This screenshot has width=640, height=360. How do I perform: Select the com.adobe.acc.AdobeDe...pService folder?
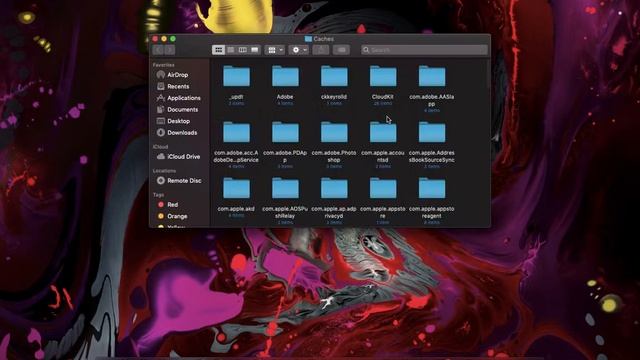tap(236, 133)
